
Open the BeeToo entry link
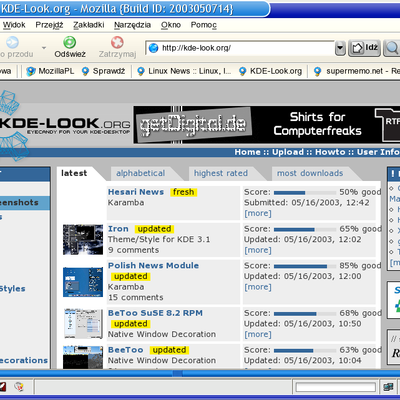pyautogui.click(x=126, y=350)
